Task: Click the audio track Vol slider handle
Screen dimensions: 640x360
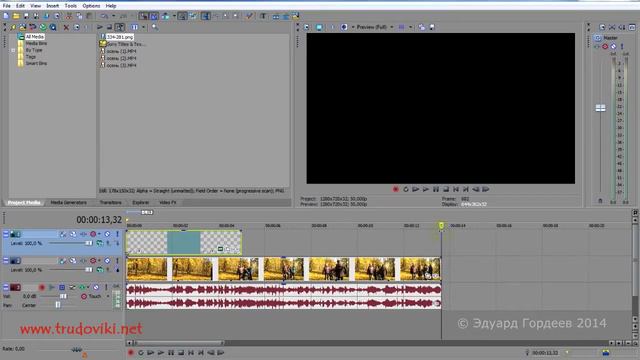Action: 63,296
